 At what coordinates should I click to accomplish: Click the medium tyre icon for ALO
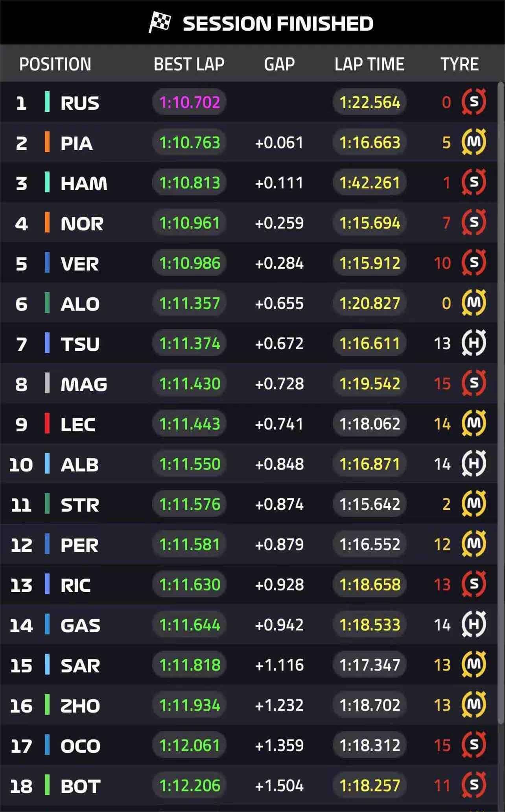click(474, 303)
